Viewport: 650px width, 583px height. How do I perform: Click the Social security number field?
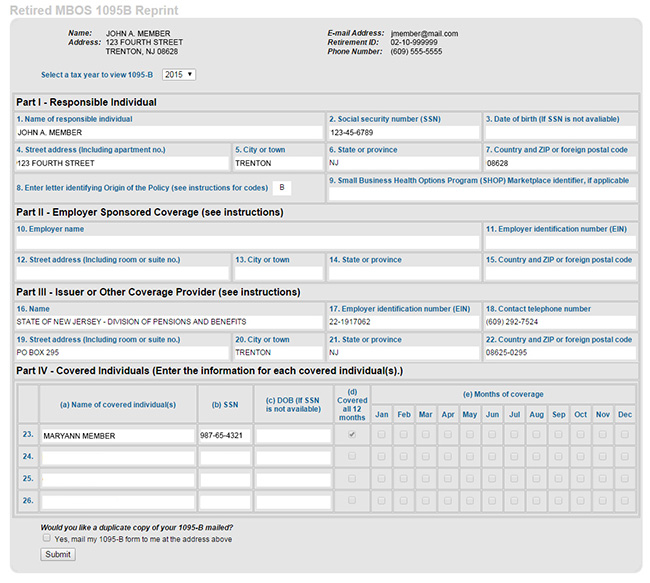tap(404, 133)
